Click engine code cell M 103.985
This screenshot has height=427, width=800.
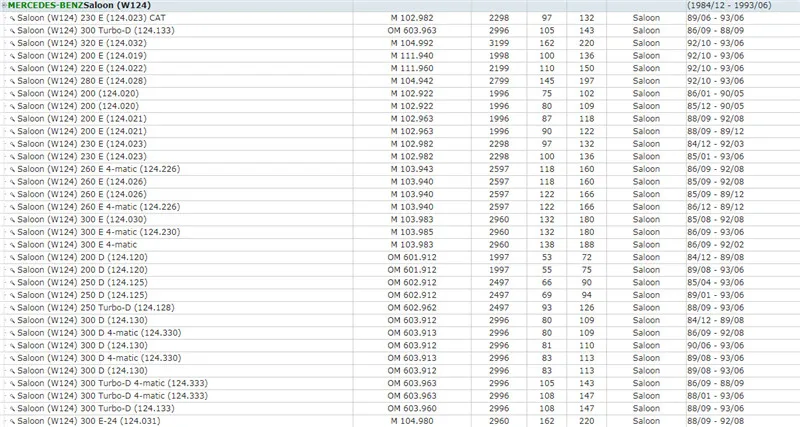[412, 232]
